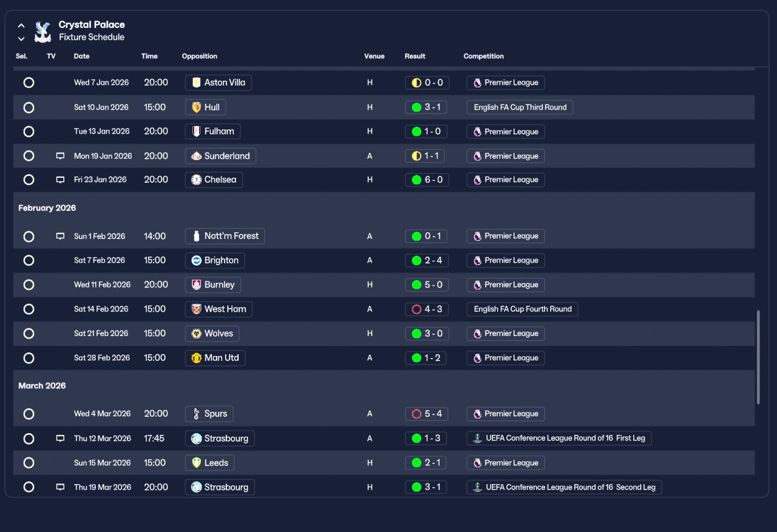Click the fixture list vertical scrollbar
The width and height of the screenshot is (777, 532).
click(x=758, y=357)
